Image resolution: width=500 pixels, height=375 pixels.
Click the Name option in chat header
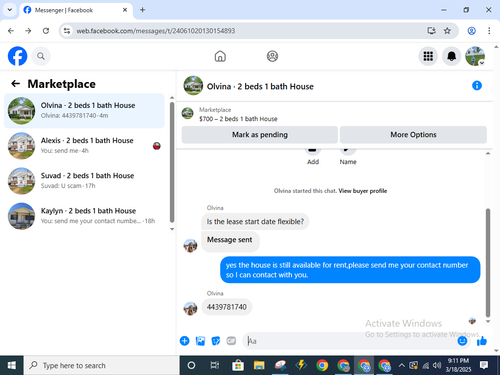348,156
